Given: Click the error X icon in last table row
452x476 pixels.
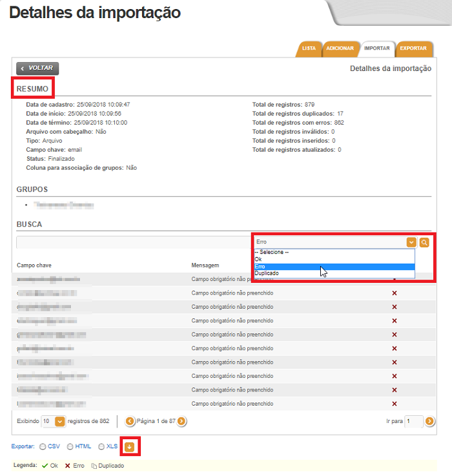Looking at the screenshot, I should (x=395, y=404).
